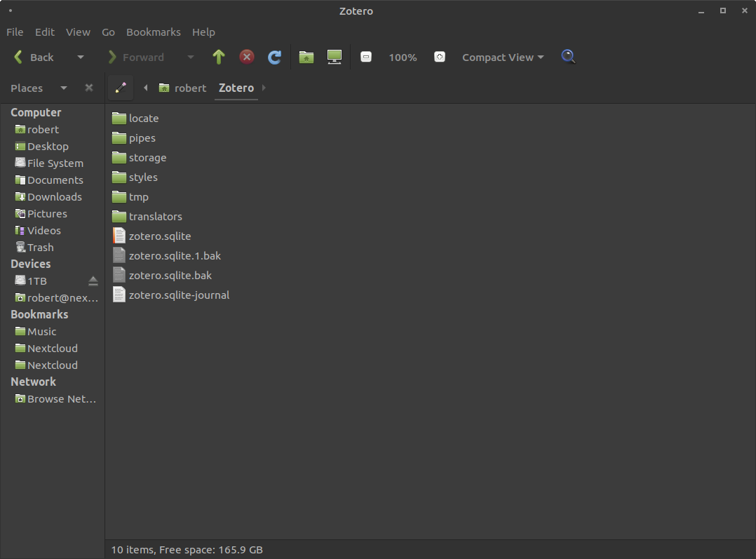756x559 pixels.
Task: Open the Bookmarks menu
Action: 153,32
